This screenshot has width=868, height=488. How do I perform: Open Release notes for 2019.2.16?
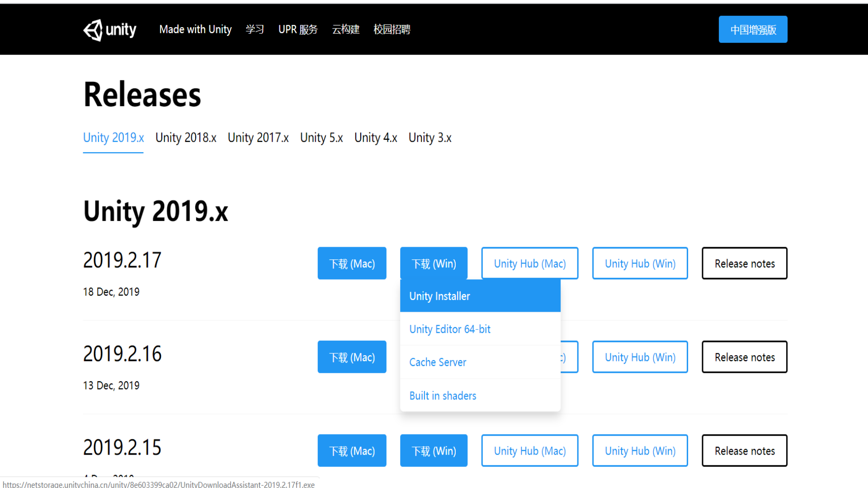click(744, 357)
